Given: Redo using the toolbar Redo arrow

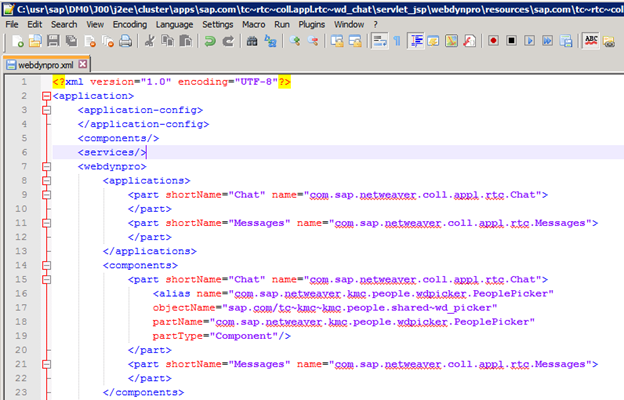Looking at the screenshot, I should point(228,41).
